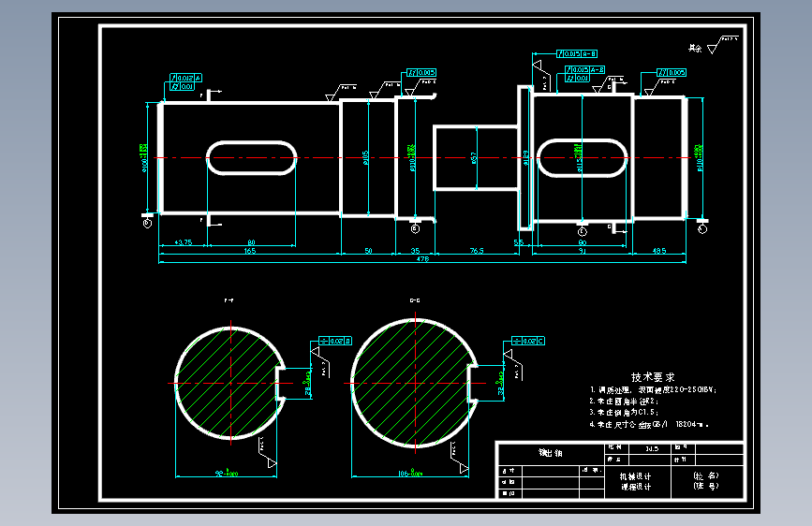The image size is (812, 526).
Task: Click the datum C circle marker
Action: [x=582, y=231]
